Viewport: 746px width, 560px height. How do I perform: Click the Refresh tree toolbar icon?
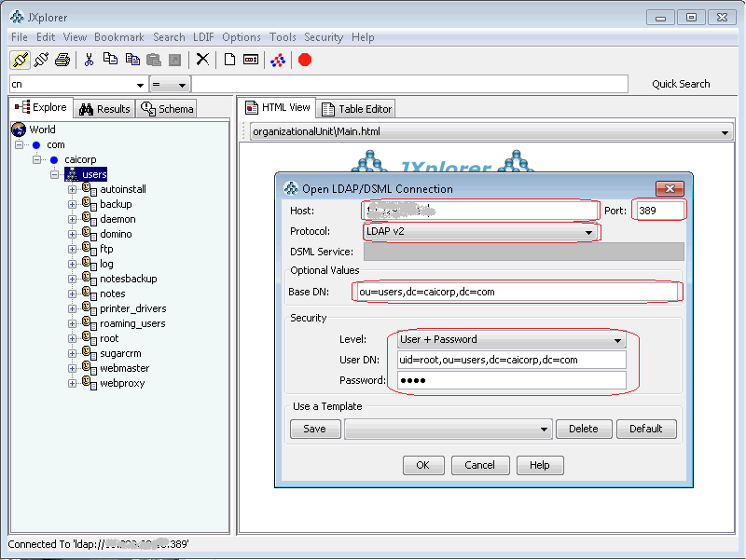click(x=278, y=61)
